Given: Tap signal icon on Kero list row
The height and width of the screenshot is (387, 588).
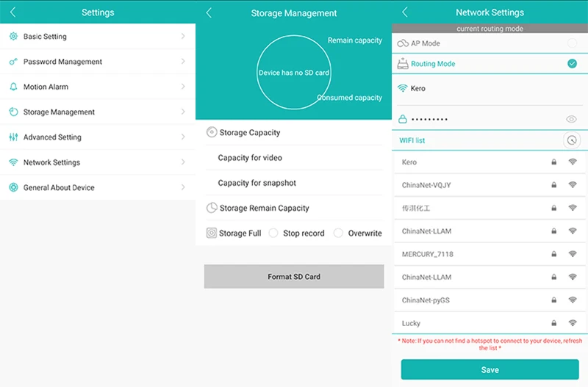Looking at the screenshot, I should [573, 162].
